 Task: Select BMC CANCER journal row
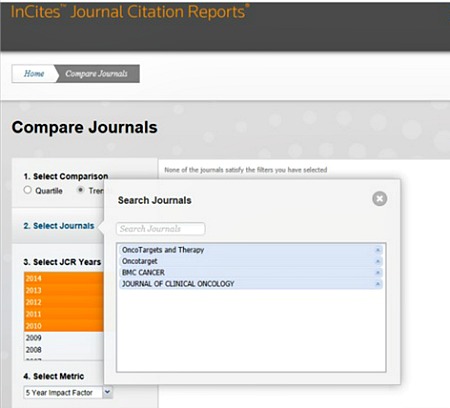point(251,273)
